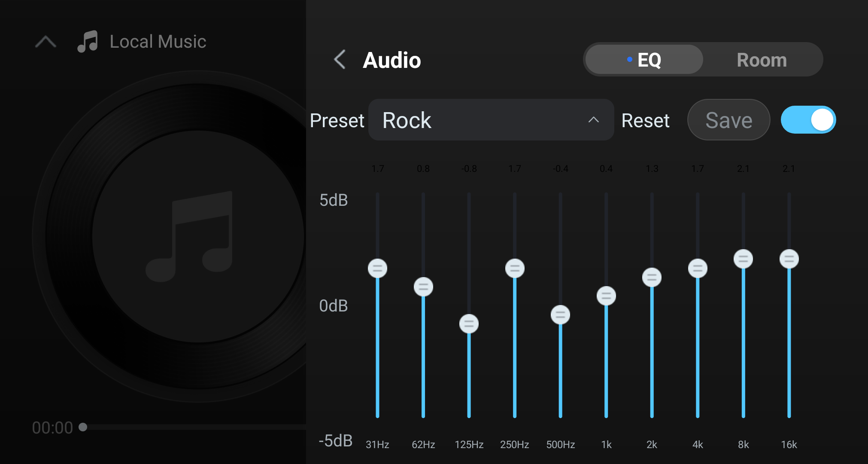Click the 500Hz slider handle
Viewport: 868px width, 464px height.
(560, 315)
